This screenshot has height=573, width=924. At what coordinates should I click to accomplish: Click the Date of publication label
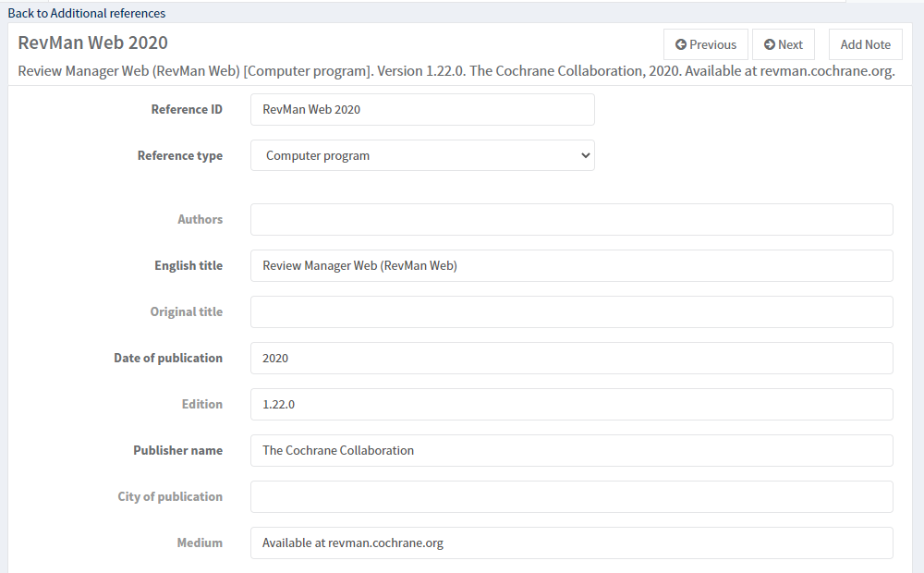tap(168, 358)
